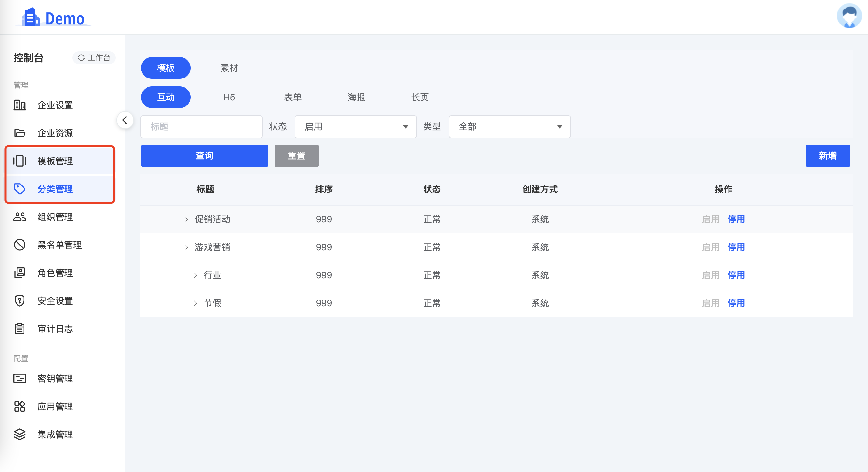Image resolution: width=868 pixels, height=472 pixels.
Task: Collapse the sidebar with the arrow button
Action: point(125,120)
